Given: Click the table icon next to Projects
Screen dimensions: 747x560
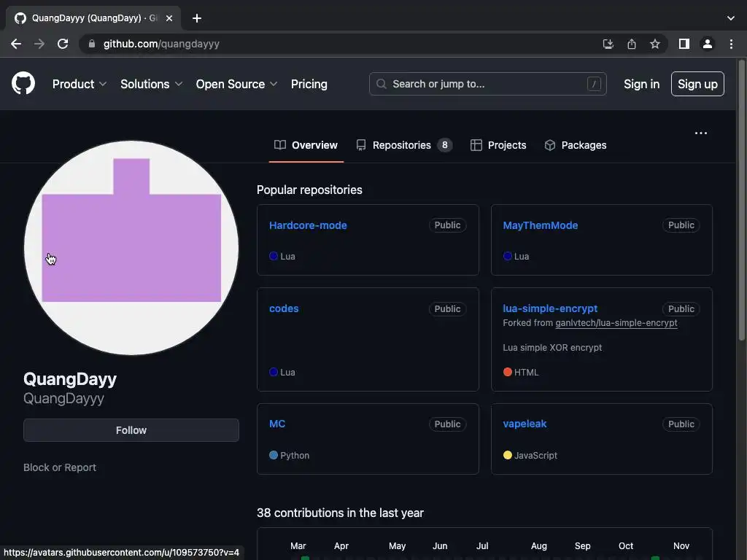Looking at the screenshot, I should tap(476, 145).
